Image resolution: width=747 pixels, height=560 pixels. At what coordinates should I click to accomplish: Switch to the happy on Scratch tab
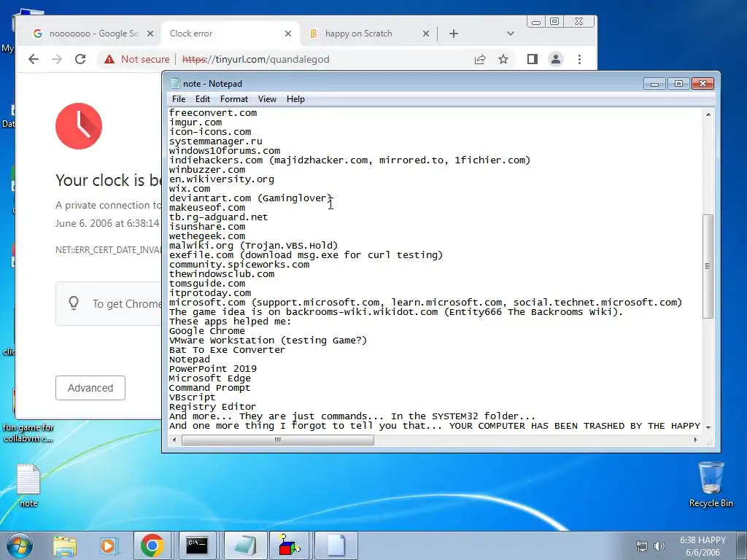pyautogui.click(x=369, y=34)
